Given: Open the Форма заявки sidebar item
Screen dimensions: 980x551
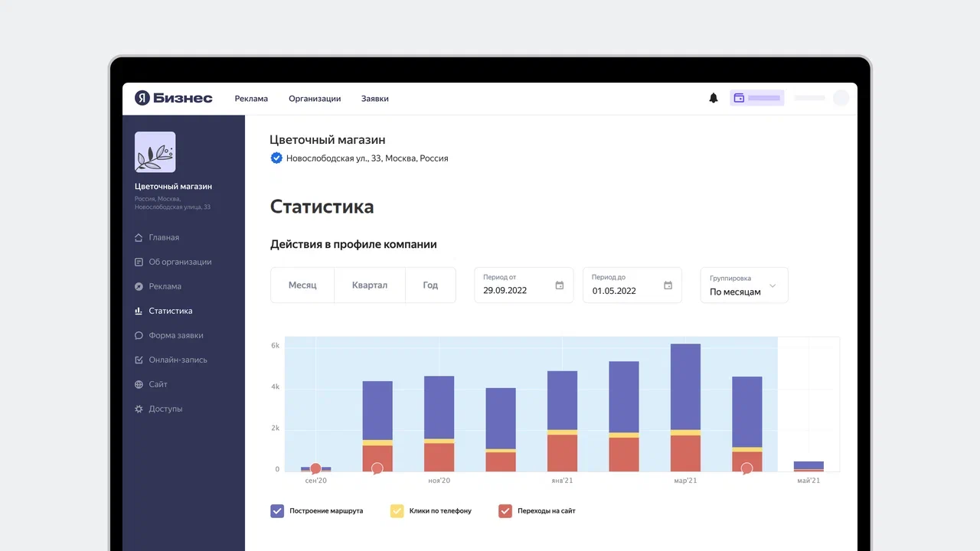Looking at the screenshot, I should coord(175,335).
